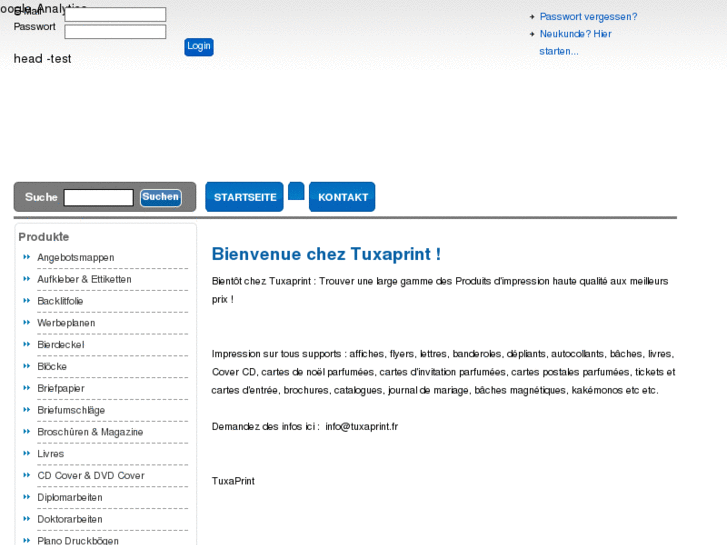The width and height of the screenshot is (727, 545).
Task: Click the arrow icon beside Backlitfolie
Action: tap(26, 300)
